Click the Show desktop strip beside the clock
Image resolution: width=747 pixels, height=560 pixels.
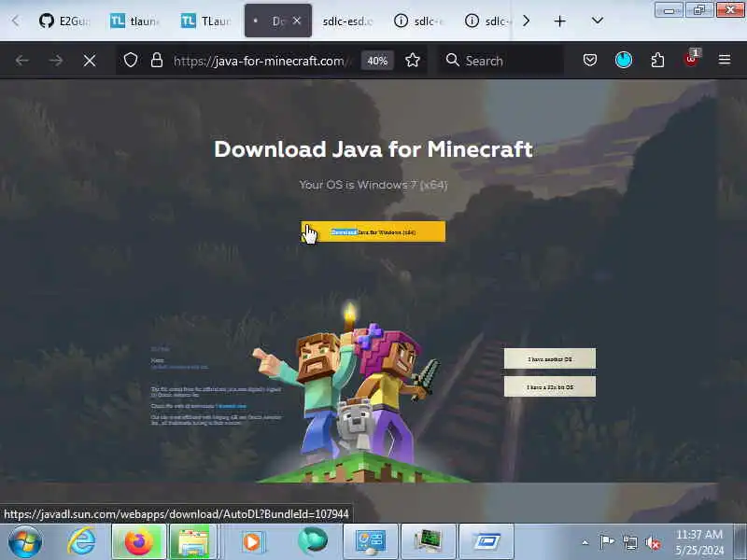click(740, 542)
